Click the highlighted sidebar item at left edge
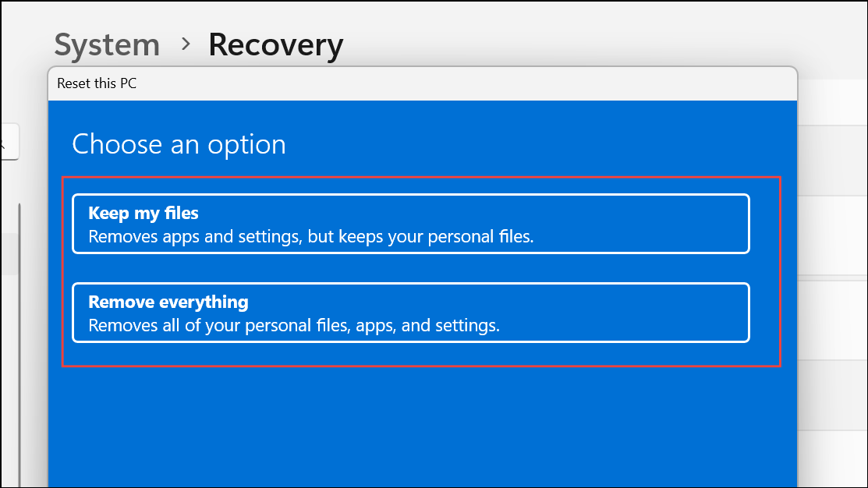This screenshot has width=868, height=488. pyautogui.click(x=9, y=255)
